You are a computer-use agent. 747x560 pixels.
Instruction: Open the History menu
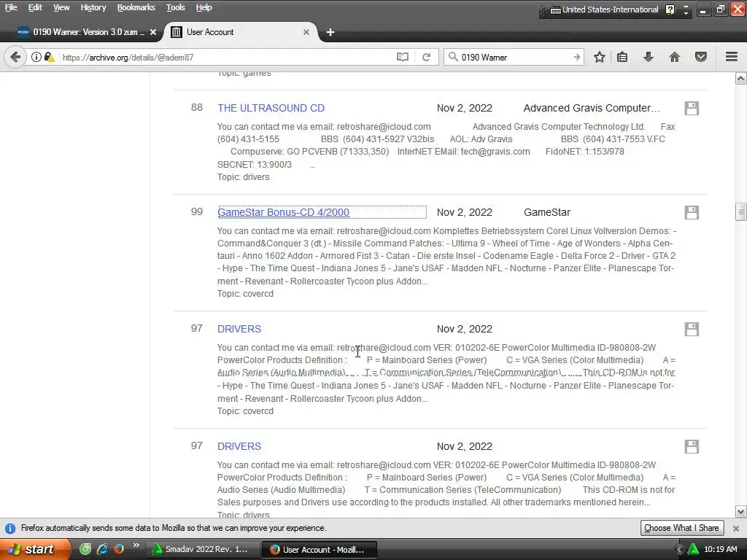point(93,7)
